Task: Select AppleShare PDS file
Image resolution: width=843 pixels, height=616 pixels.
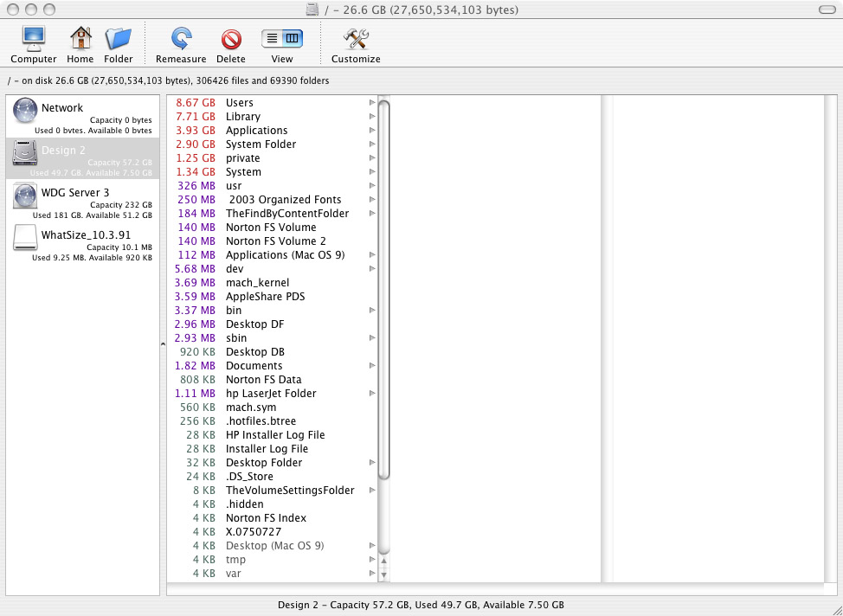Action: pos(273,296)
